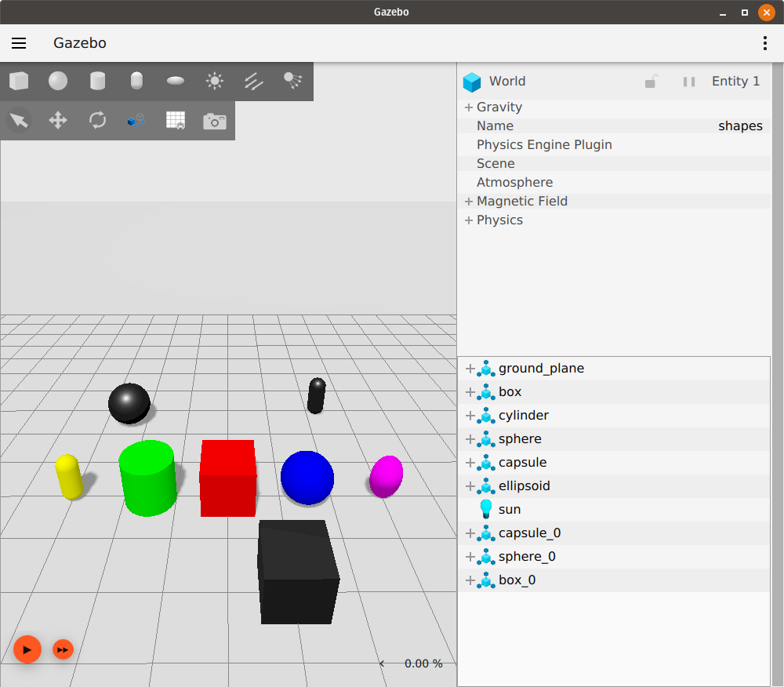Pause the World inspector updates
This screenshot has width=784, height=687.
click(x=689, y=82)
